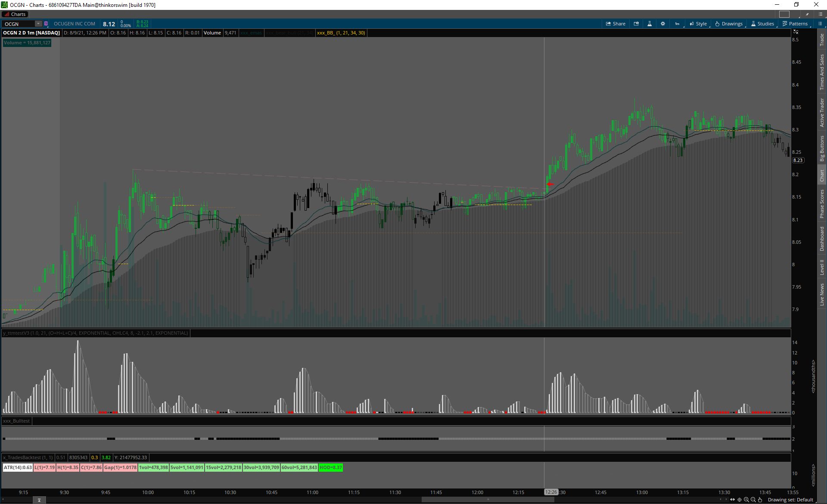The height and width of the screenshot is (504, 827).
Task: Toggle the pin icon in top bar
Action: [x=807, y=14]
